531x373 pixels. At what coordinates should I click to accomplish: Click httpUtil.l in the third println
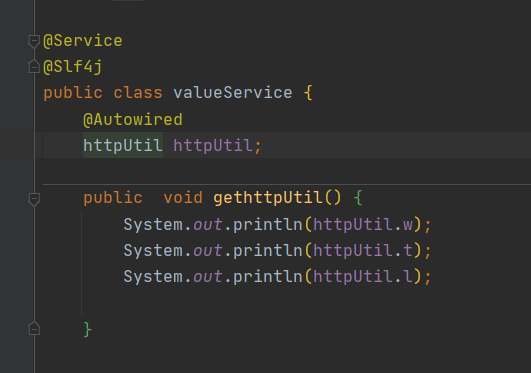point(363,277)
